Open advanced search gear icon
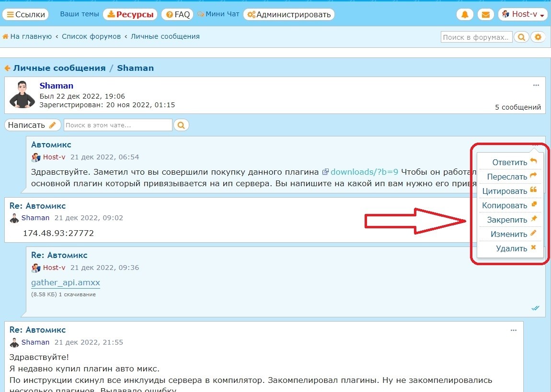Screen dimensions: 551x392 (x=538, y=37)
